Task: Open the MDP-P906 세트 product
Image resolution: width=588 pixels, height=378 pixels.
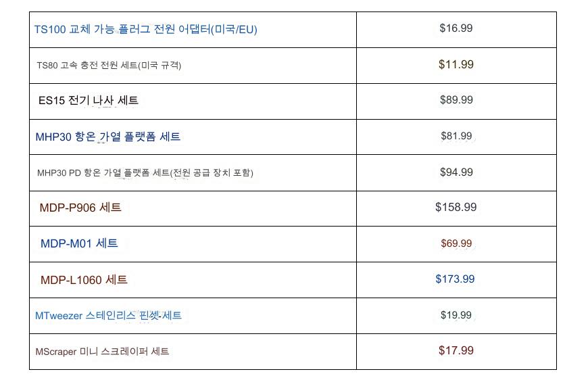Action: (80, 208)
